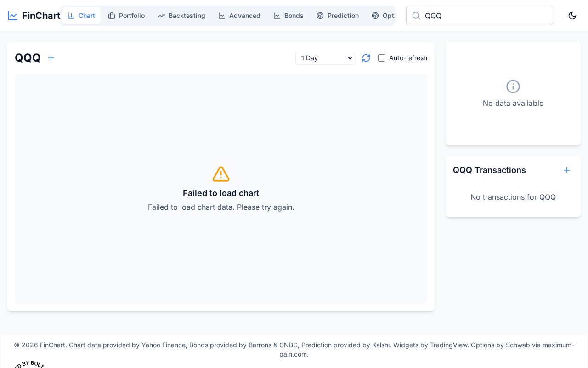The width and height of the screenshot is (588, 368).
Task: Click the QQQ chart title
Action: tap(28, 58)
